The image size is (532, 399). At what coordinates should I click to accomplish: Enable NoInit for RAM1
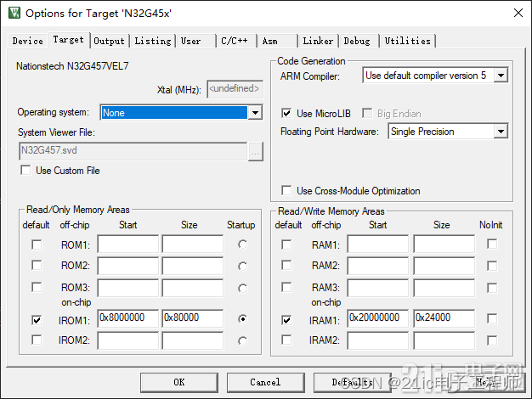[x=492, y=244]
